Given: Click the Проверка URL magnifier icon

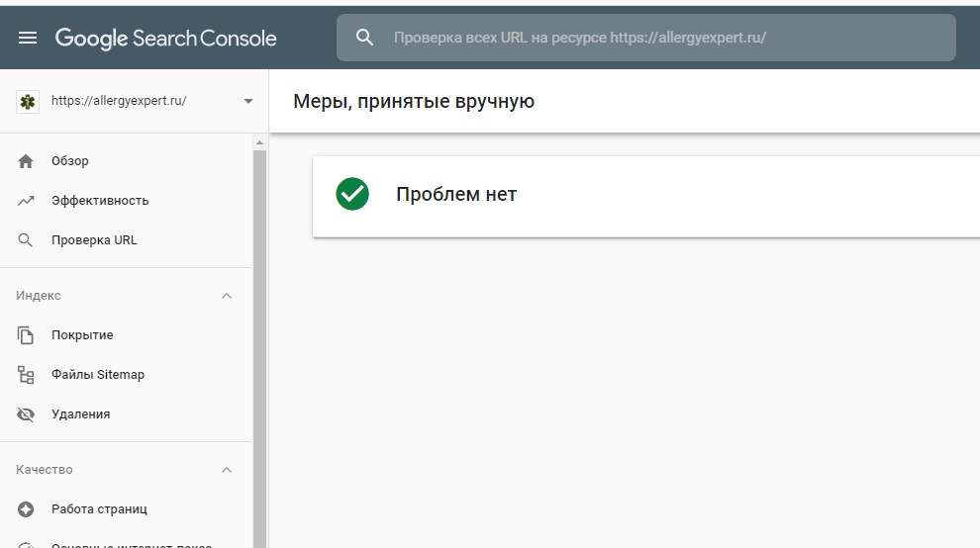Looking at the screenshot, I should (25, 240).
